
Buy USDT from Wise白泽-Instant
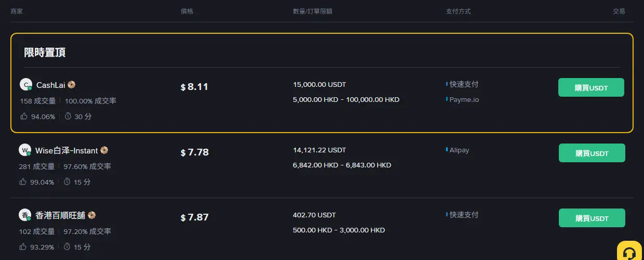(x=592, y=153)
